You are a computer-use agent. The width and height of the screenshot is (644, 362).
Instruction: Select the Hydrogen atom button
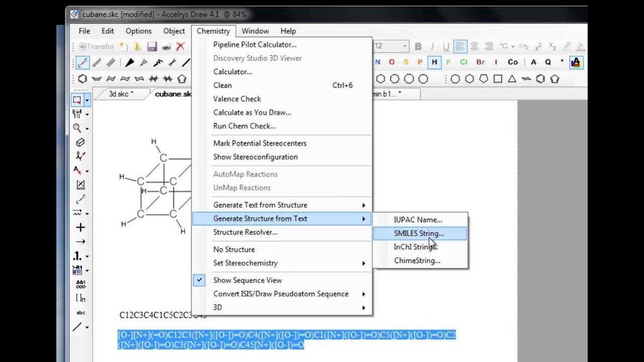pyautogui.click(x=434, y=62)
